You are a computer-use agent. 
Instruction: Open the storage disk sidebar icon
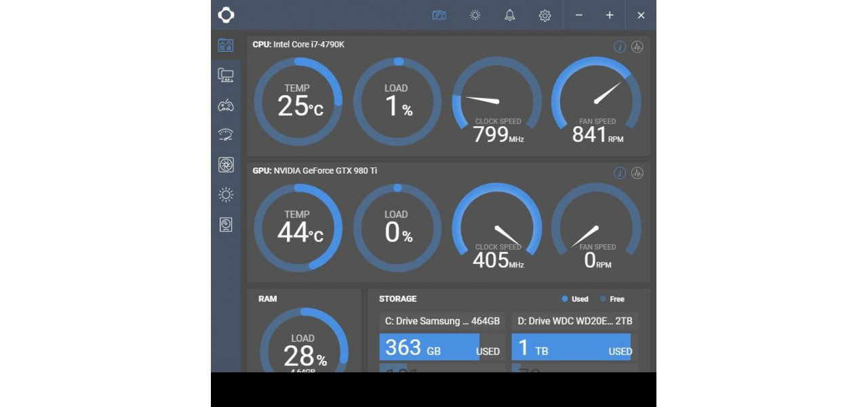(226, 225)
